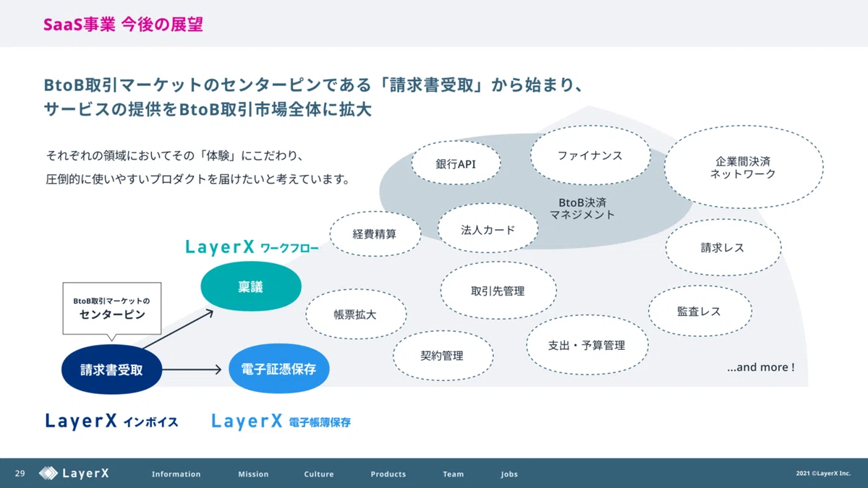Click the SaaS事業 今後の展望 slide title

[123, 25]
